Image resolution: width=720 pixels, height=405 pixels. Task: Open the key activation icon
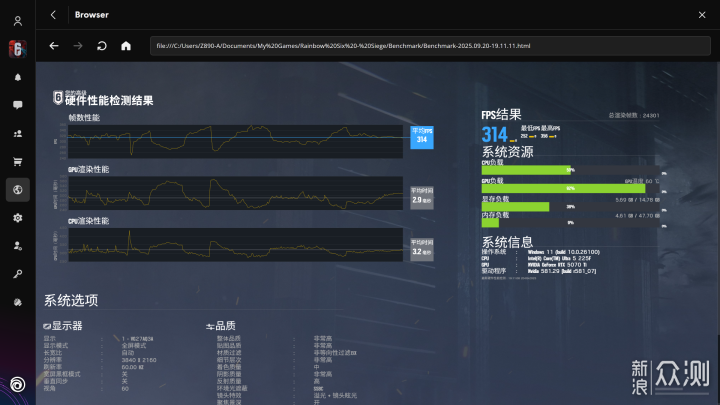click(x=17, y=274)
